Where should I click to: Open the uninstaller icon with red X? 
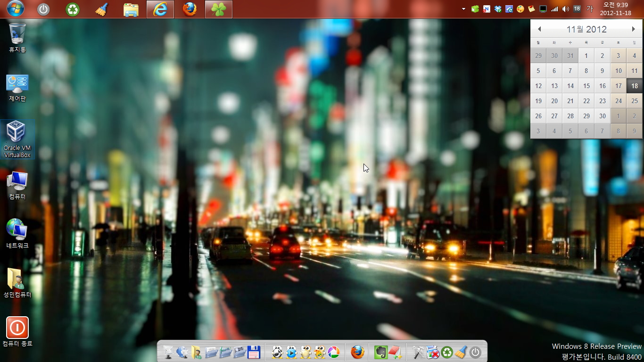click(x=433, y=352)
